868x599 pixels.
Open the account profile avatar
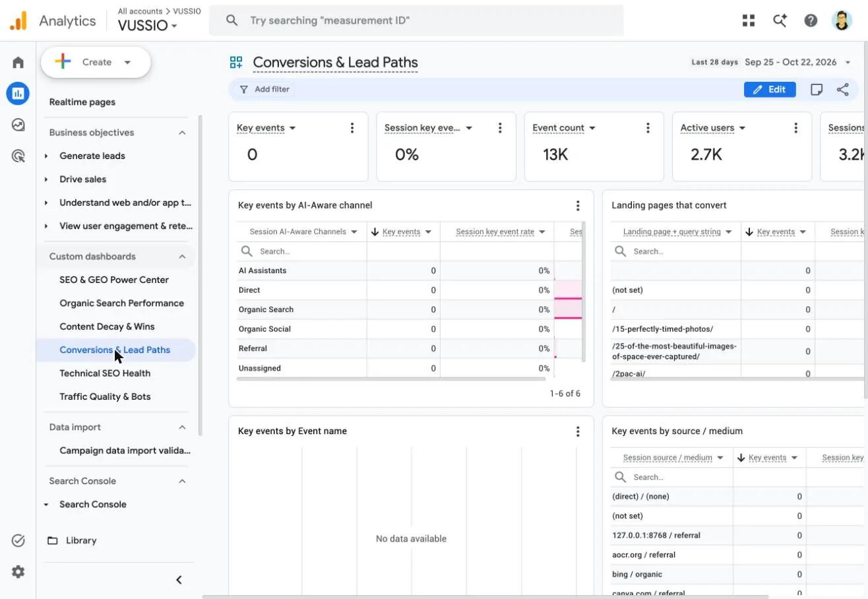842,20
